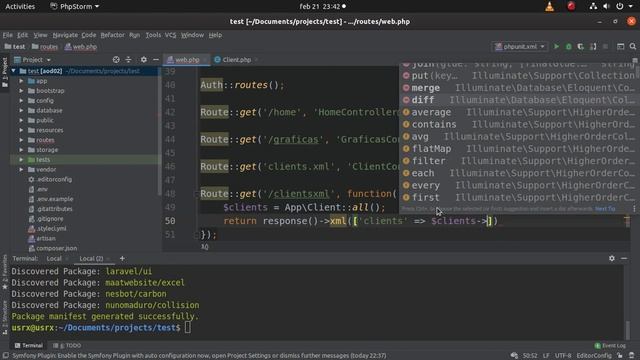This screenshot has width=640, height=360.
Task: Open the VCS menu
Action: coord(171,35)
